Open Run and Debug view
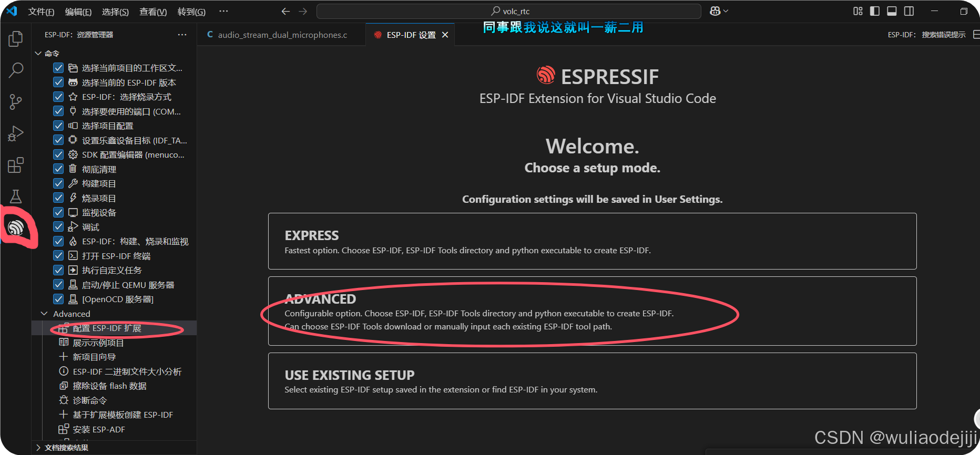This screenshot has height=455, width=980. (16, 133)
